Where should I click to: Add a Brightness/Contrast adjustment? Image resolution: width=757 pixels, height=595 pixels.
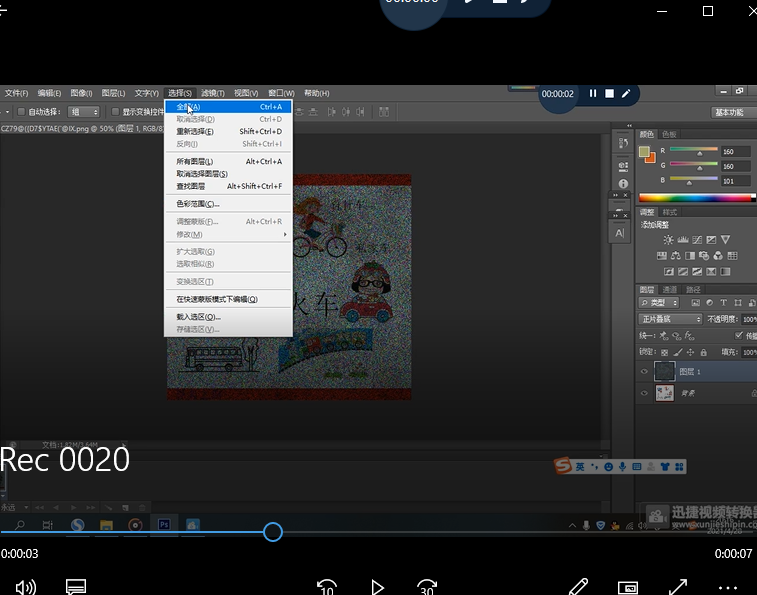[x=668, y=240]
